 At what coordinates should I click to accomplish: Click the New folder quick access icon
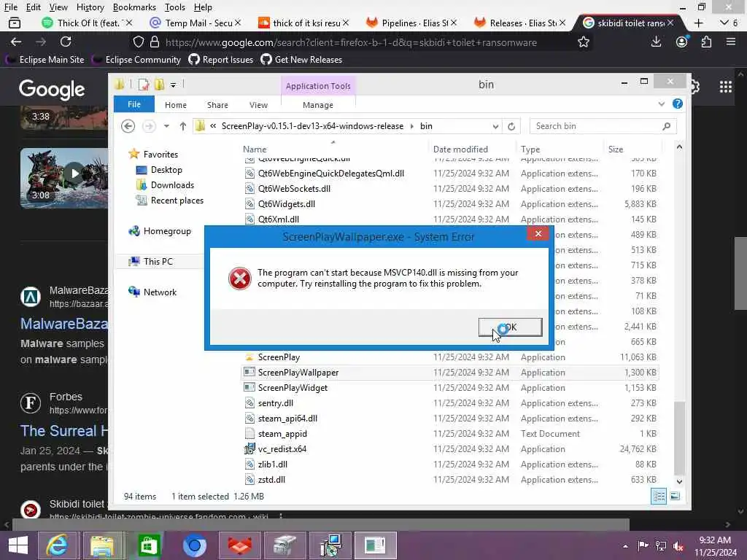coord(159,85)
